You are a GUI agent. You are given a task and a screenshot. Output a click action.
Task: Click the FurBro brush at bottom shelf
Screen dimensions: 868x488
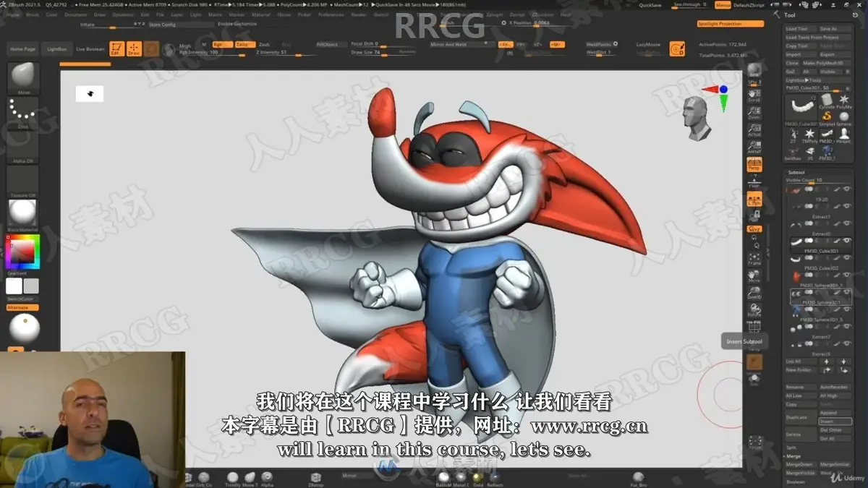click(x=638, y=477)
